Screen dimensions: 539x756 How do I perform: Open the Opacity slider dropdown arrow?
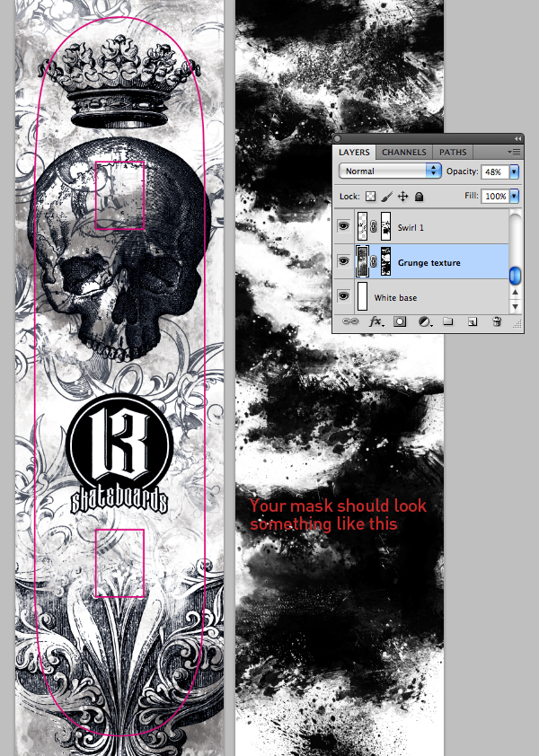click(514, 171)
